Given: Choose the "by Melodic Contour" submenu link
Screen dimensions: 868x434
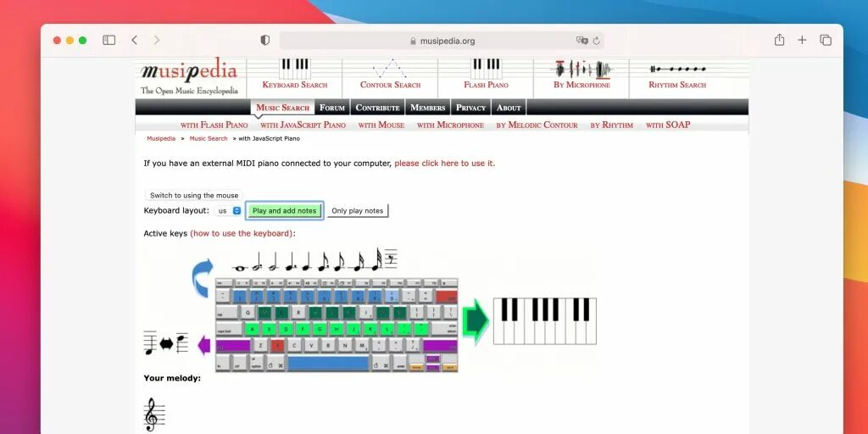Looking at the screenshot, I should point(537,125).
